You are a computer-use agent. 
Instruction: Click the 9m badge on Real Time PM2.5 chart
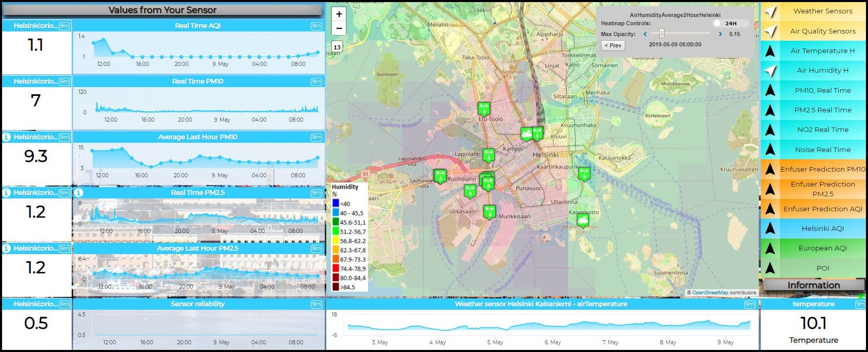[316, 193]
